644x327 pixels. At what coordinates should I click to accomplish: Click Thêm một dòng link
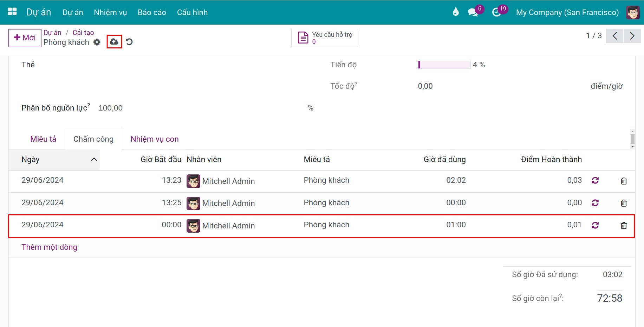[x=49, y=247]
